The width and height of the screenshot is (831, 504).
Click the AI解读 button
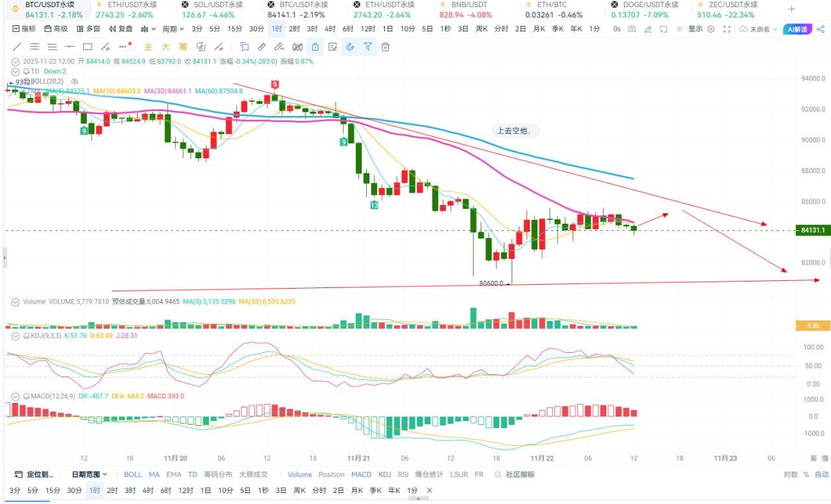tap(797, 29)
